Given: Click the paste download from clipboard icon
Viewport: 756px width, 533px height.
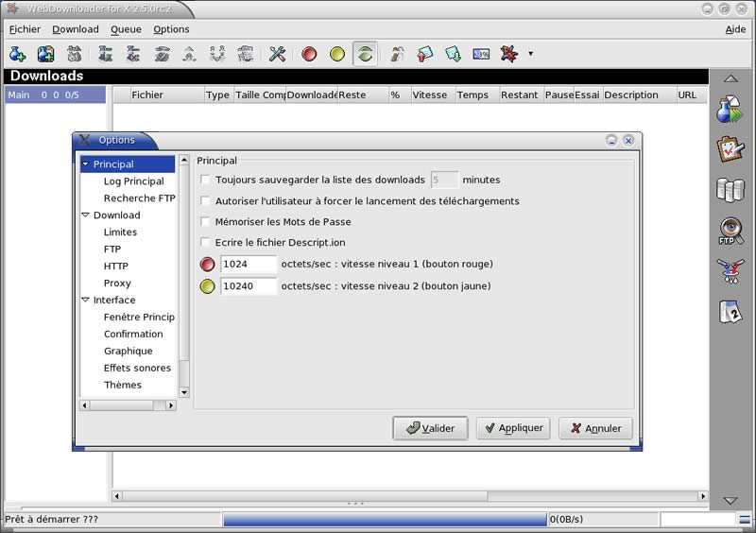Looking at the screenshot, I should click(45, 54).
